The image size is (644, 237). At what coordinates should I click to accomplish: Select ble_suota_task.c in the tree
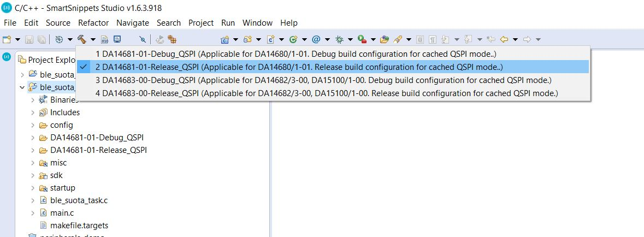coord(79,200)
